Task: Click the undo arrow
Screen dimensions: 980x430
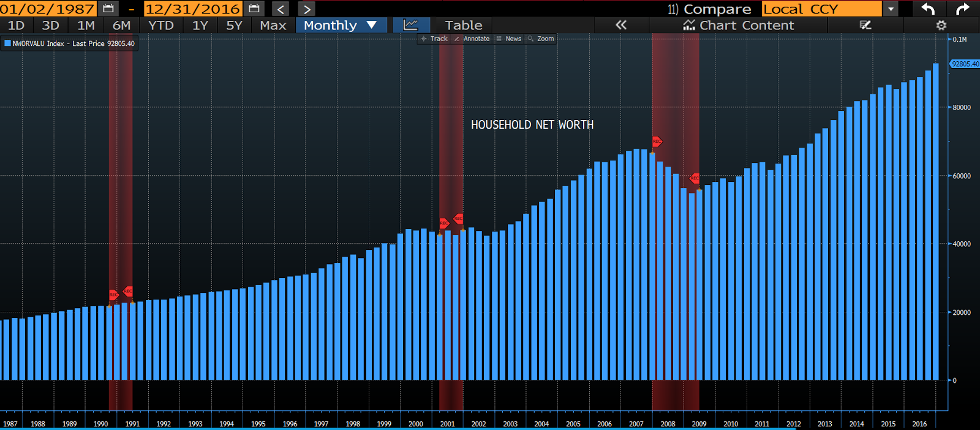Action: [x=928, y=9]
